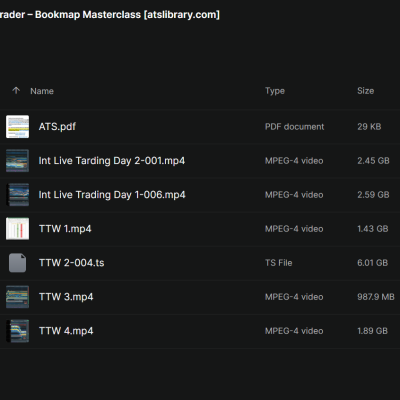The height and width of the screenshot is (400, 400).
Task: Click the 1.89 GB size value
Action: 373,331
